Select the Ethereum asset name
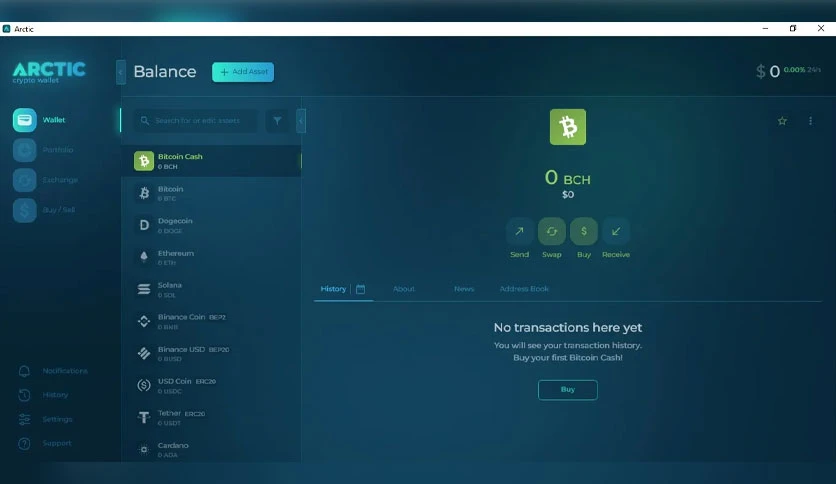The width and height of the screenshot is (836, 484). [x=176, y=253]
